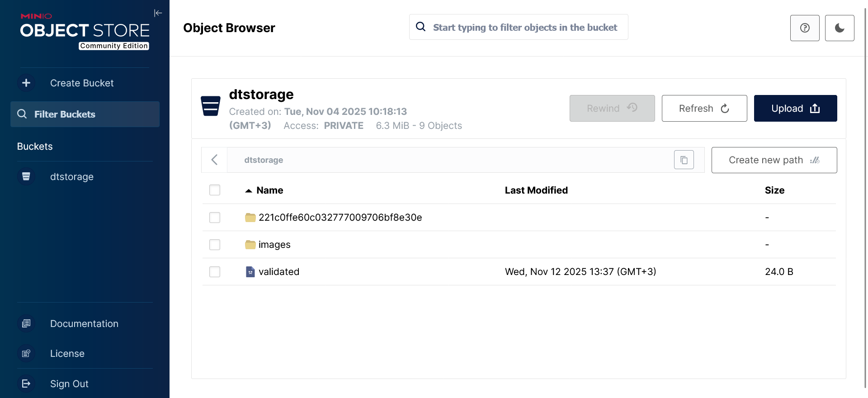Image resolution: width=868 pixels, height=398 pixels.
Task: Select all objects with the header checkbox
Action: 215,190
